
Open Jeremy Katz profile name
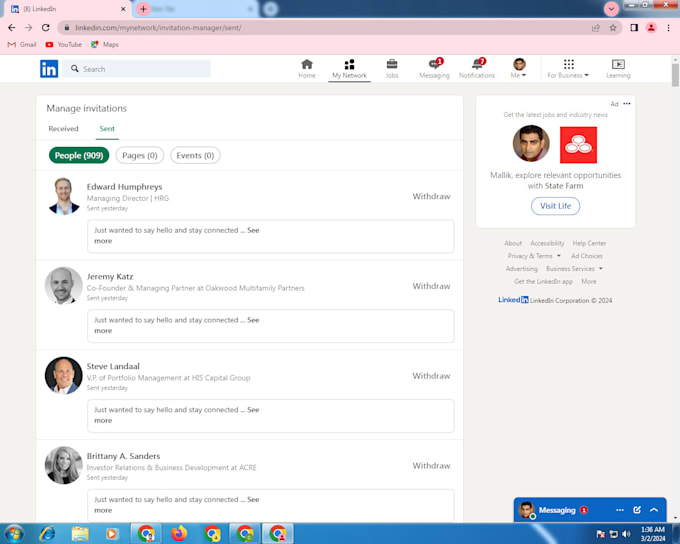[x=110, y=277]
